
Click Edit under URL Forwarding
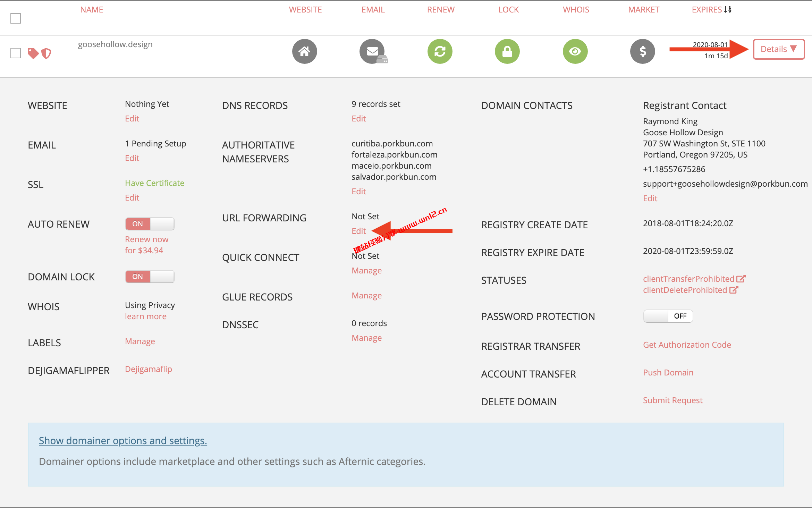358,231
